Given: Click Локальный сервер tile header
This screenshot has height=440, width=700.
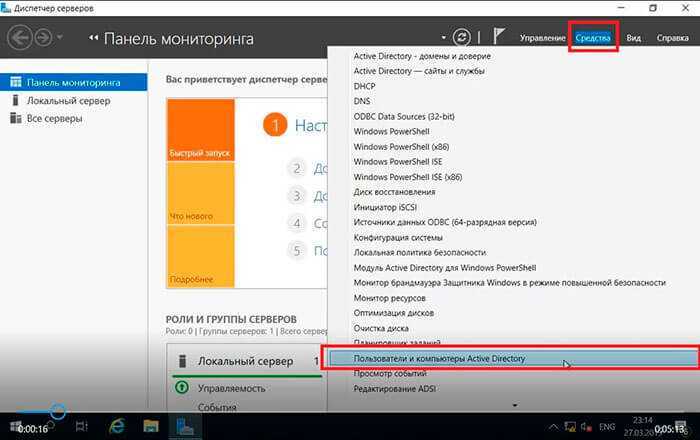Looking at the screenshot, I should tap(246, 361).
